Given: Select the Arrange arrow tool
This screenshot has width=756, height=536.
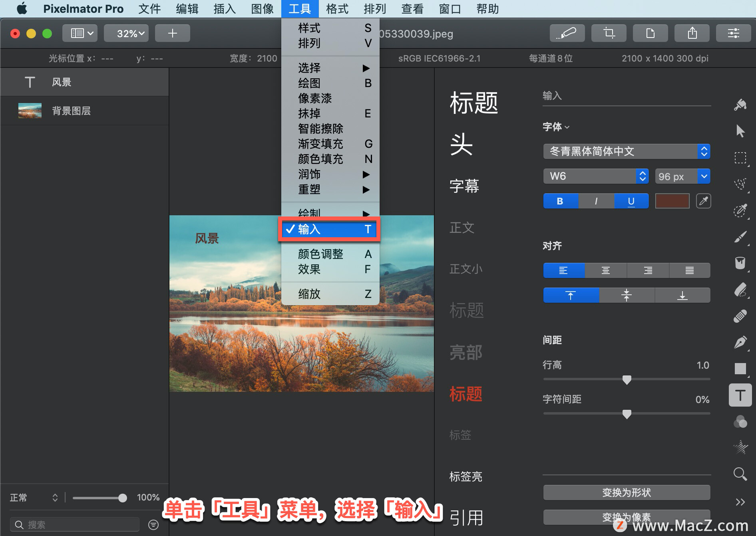Looking at the screenshot, I should [740, 131].
